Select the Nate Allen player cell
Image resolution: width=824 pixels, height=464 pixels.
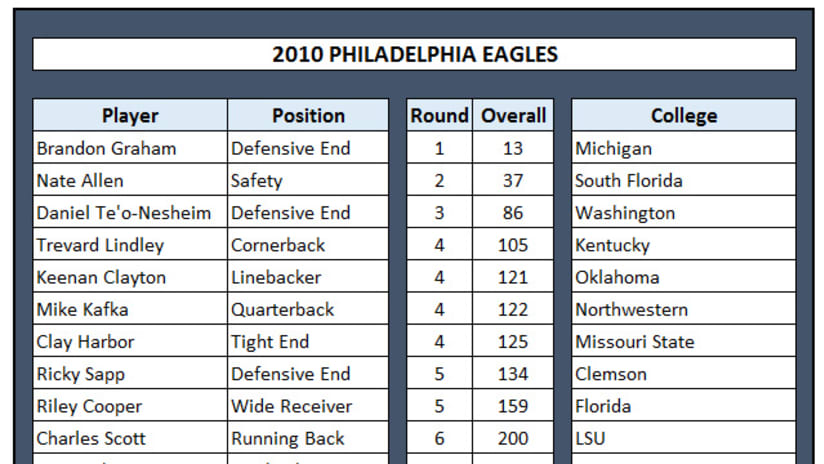tap(130, 181)
